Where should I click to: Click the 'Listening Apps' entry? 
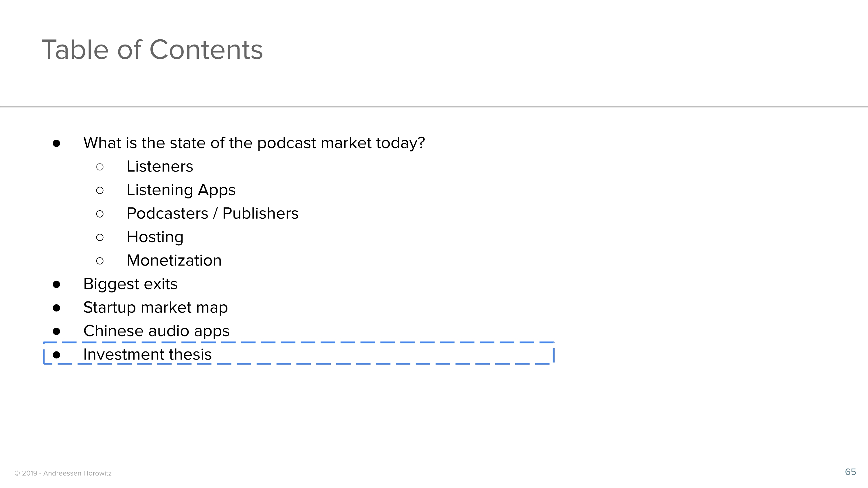click(x=181, y=190)
